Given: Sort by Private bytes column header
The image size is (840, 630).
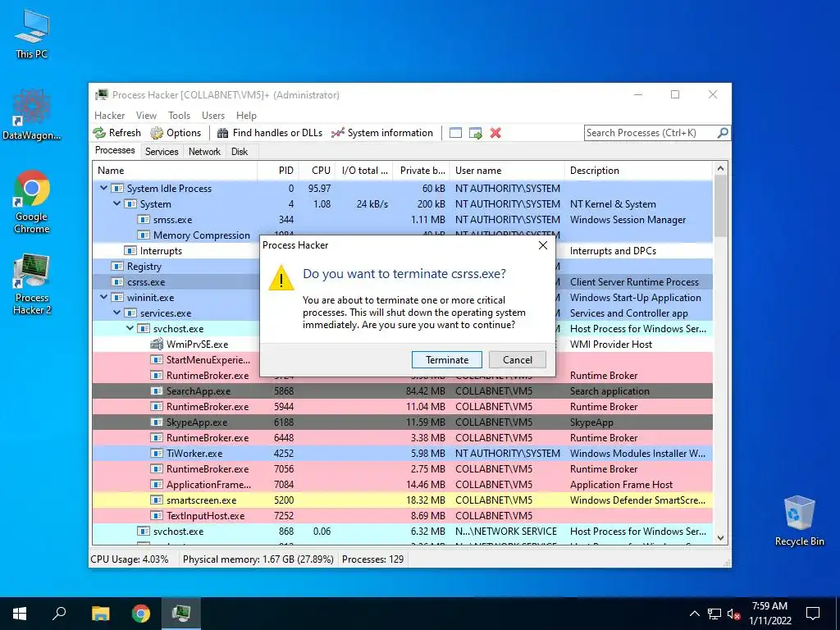Looking at the screenshot, I should coord(421,171).
